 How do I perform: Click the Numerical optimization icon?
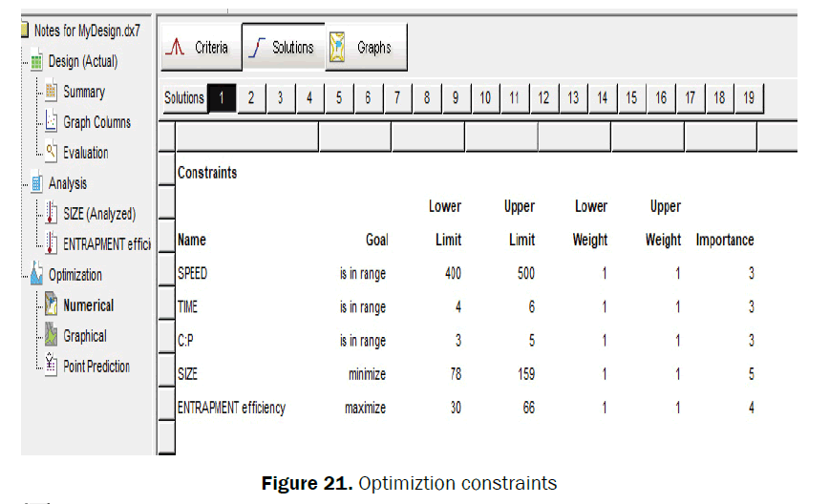(x=52, y=306)
